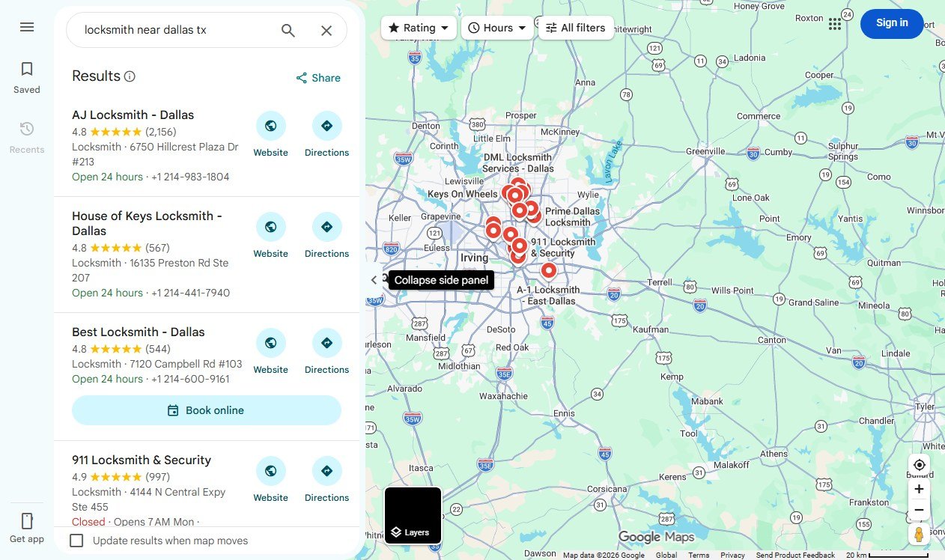This screenshot has width=945, height=560.
Task: Click Prime Dallas Locksmith map label
Action: coord(573,216)
